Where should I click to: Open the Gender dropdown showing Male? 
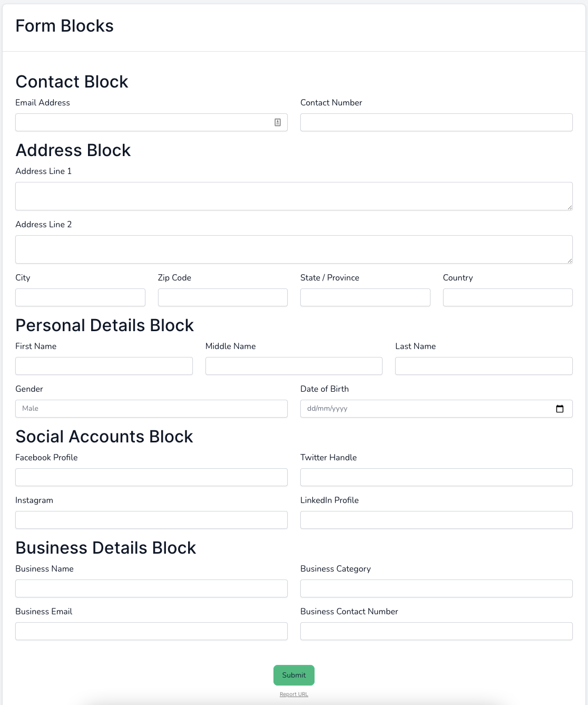(x=151, y=409)
